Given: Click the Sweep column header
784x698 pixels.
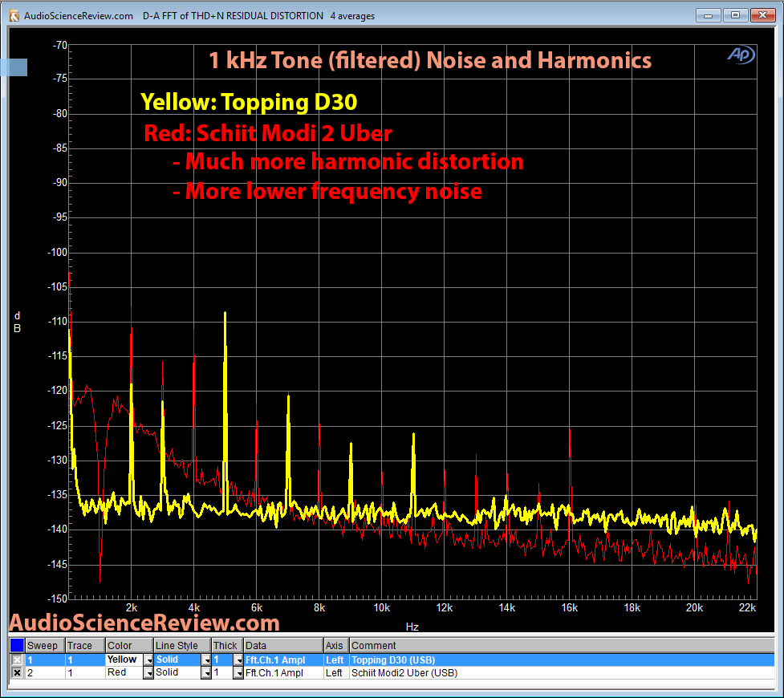Looking at the screenshot, I should tap(44, 646).
